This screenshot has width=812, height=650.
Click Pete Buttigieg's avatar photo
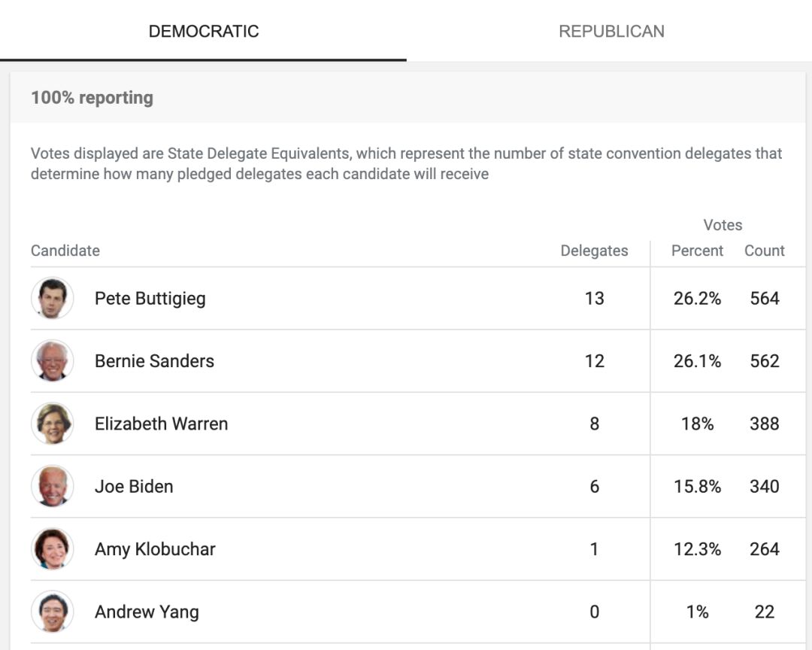pyautogui.click(x=53, y=298)
